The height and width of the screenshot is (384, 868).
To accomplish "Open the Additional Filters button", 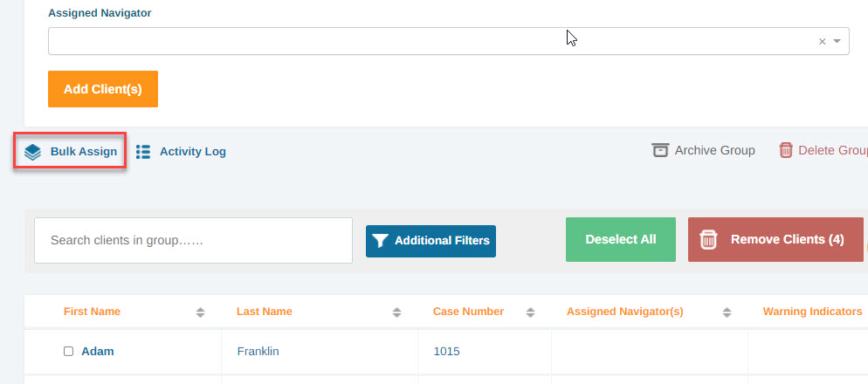I will pyautogui.click(x=431, y=241).
